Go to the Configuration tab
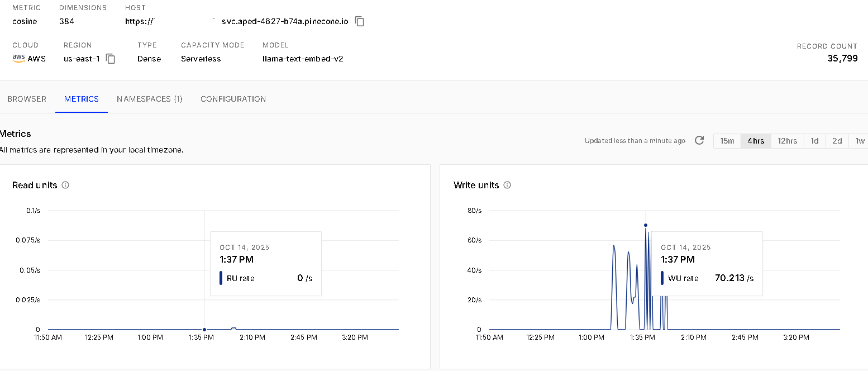The image size is (868, 371). [x=233, y=99]
